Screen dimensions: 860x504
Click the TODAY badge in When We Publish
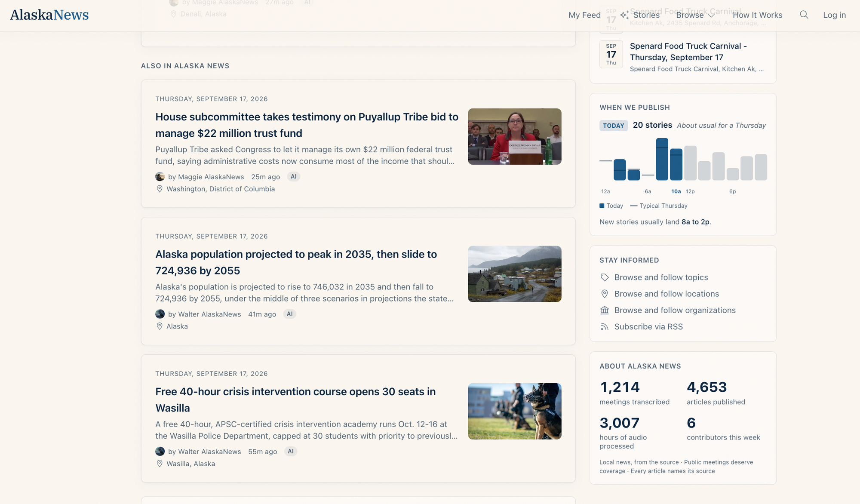click(x=613, y=126)
